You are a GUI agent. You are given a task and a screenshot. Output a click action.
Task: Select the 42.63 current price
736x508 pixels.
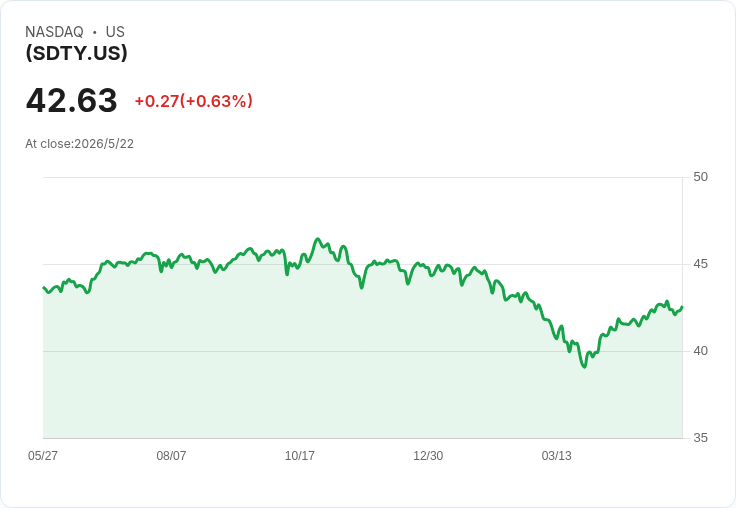pos(71,100)
